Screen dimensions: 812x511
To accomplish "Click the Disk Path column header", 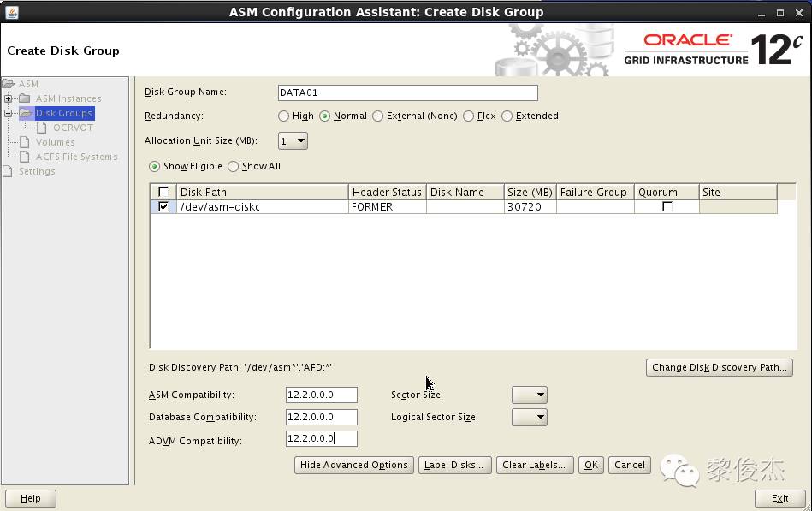I will (x=262, y=192).
